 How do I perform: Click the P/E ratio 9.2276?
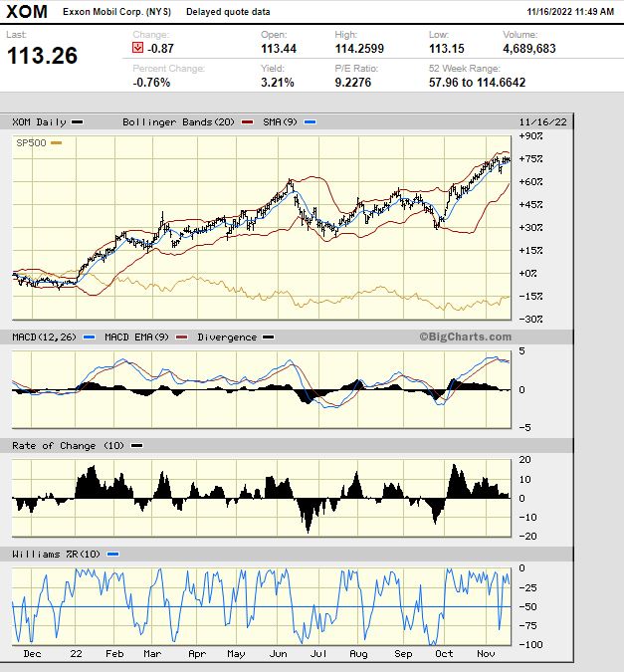tap(352, 83)
